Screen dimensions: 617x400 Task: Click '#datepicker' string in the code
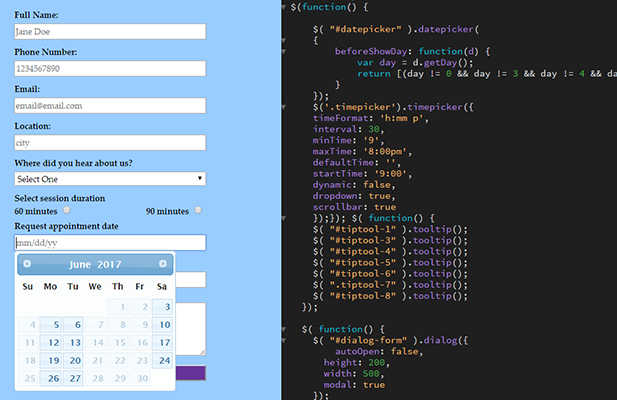(366, 29)
